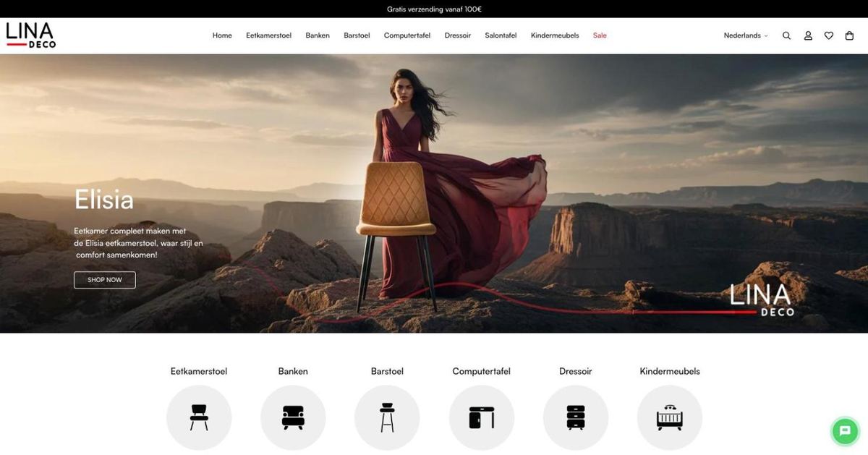Click the Barstoel category title below banner
Viewport: 868px width, 455px height.
pos(387,371)
